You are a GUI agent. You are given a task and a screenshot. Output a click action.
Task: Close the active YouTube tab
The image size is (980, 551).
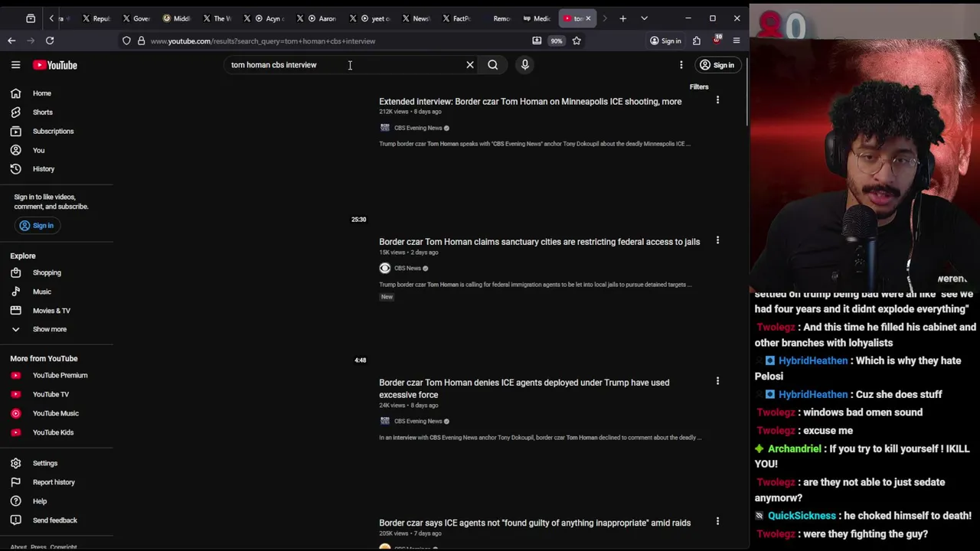point(588,18)
